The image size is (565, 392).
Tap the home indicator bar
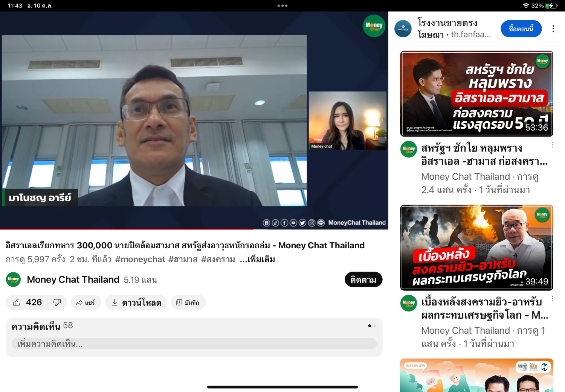point(282,387)
